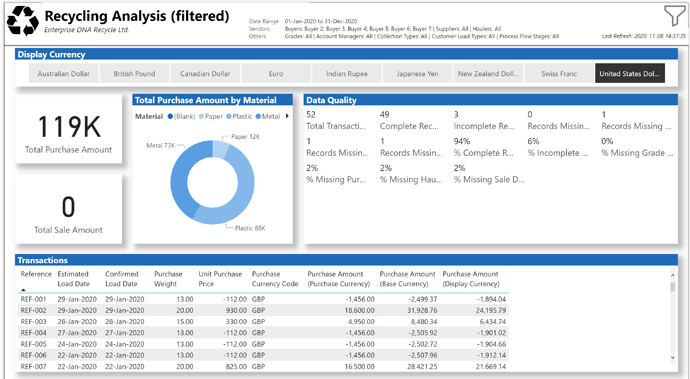Switch currency to Japanese Yen
Image resolution: width=690 pixels, height=379 pixels.
point(417,74)
